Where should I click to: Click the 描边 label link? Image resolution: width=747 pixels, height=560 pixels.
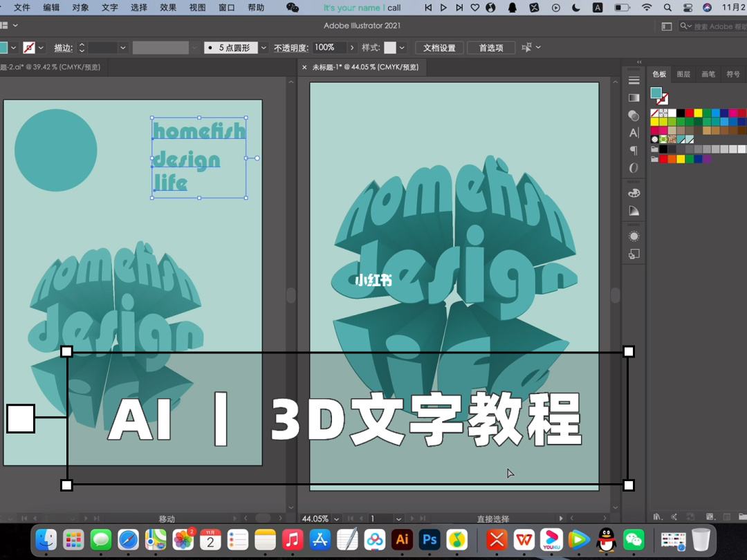[x=64, y=48]
